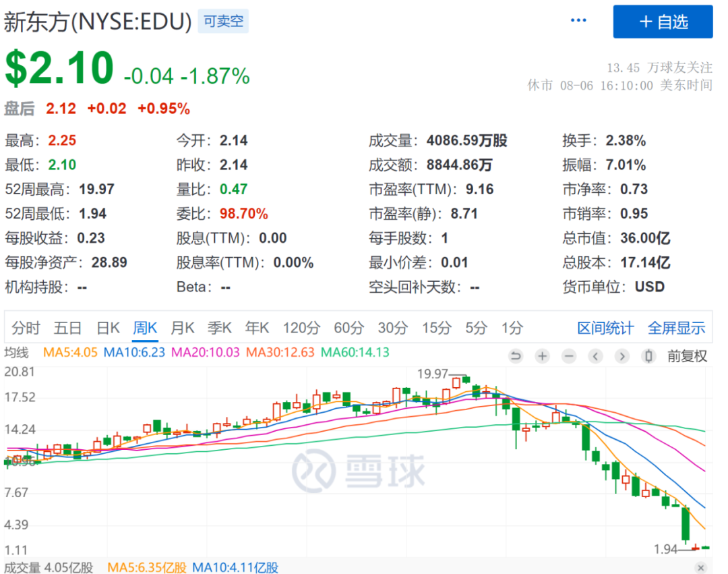Viewport: 728px width, 574px height.
Task: Click the 均线 indicator label
Action: coord(17,353)
